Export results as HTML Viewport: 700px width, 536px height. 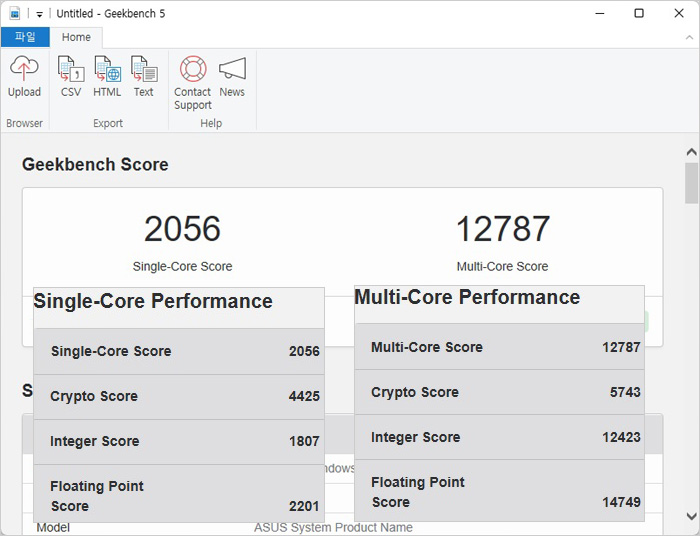[107, 76]
